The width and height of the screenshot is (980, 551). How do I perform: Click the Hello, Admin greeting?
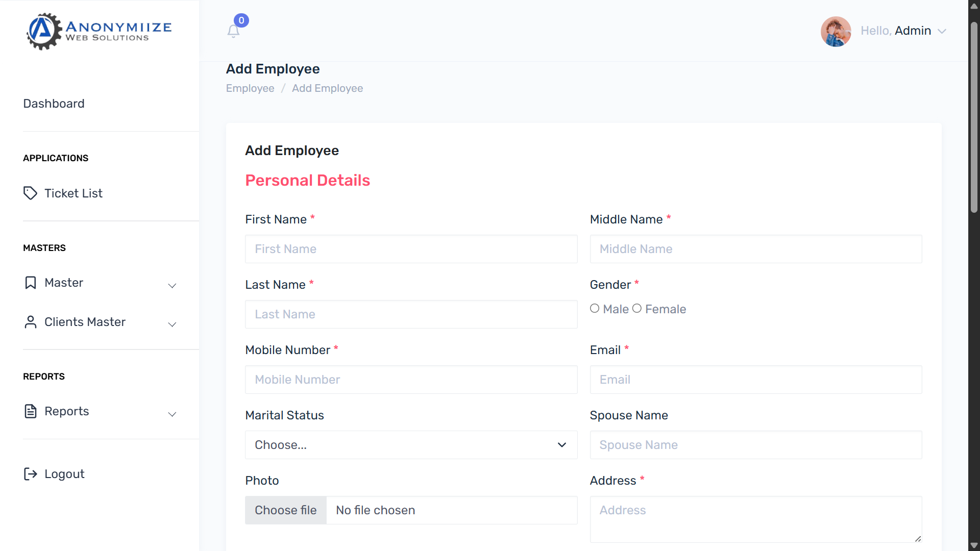896,31
